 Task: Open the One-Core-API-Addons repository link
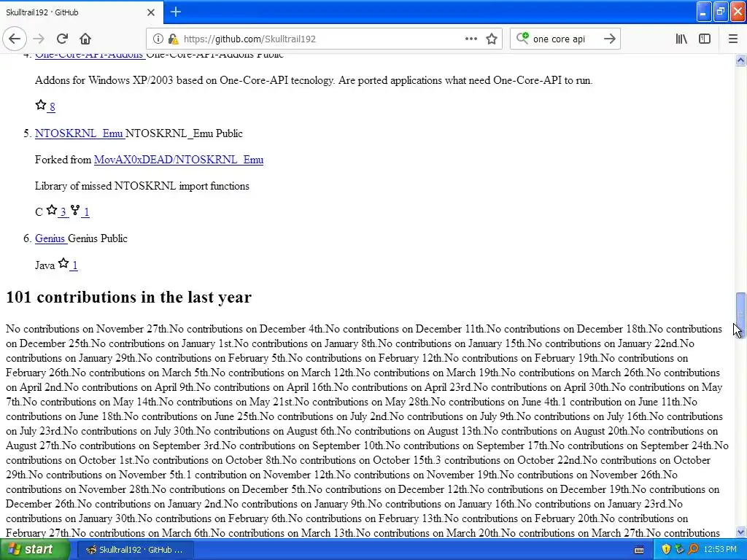click(x=89, y=55)
